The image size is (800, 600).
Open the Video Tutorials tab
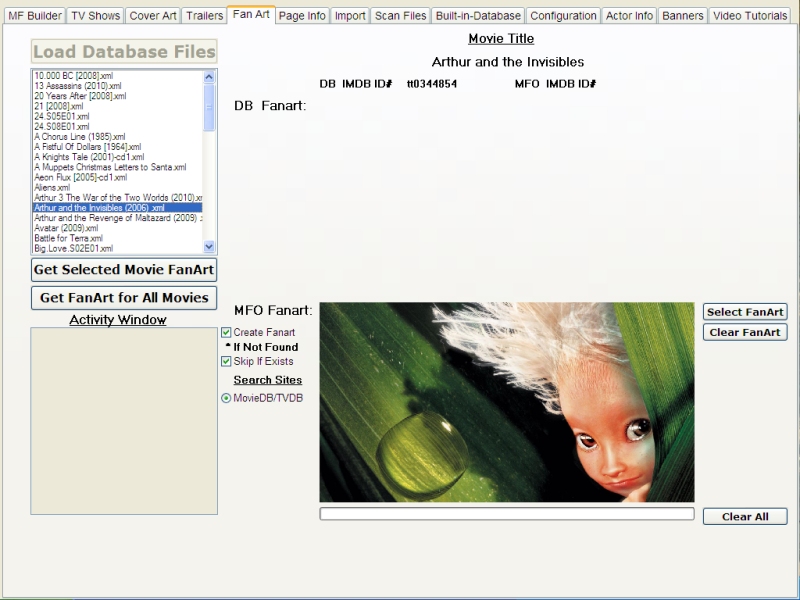click(750, 16)
